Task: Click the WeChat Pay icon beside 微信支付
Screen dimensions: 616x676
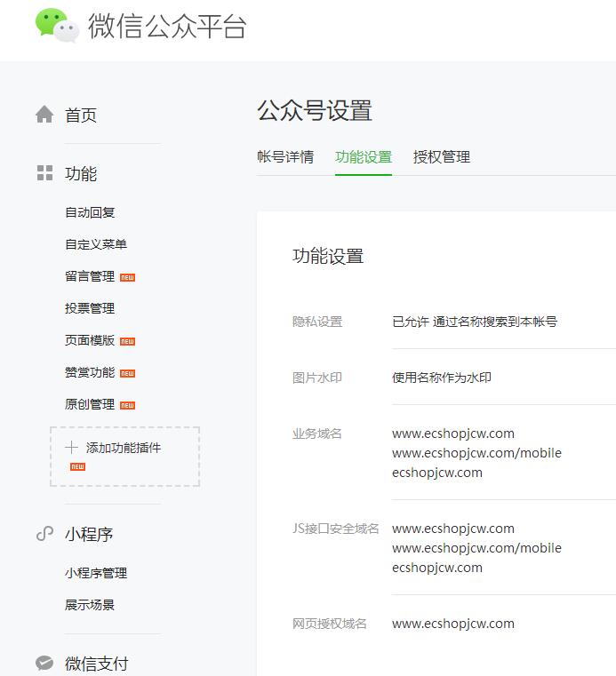Action: (44, 664)
